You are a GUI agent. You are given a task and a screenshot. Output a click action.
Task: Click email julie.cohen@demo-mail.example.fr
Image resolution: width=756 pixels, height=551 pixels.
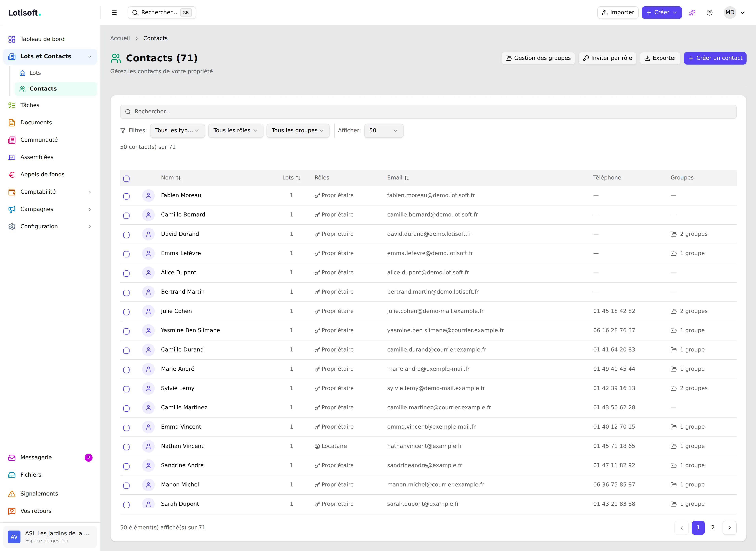pos(435,311)
